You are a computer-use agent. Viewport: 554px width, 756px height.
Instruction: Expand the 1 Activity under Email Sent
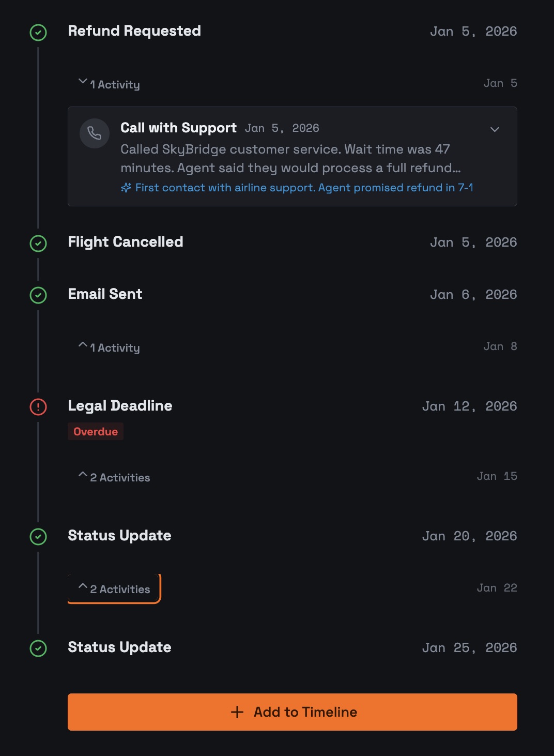click(x=110, y=347)
